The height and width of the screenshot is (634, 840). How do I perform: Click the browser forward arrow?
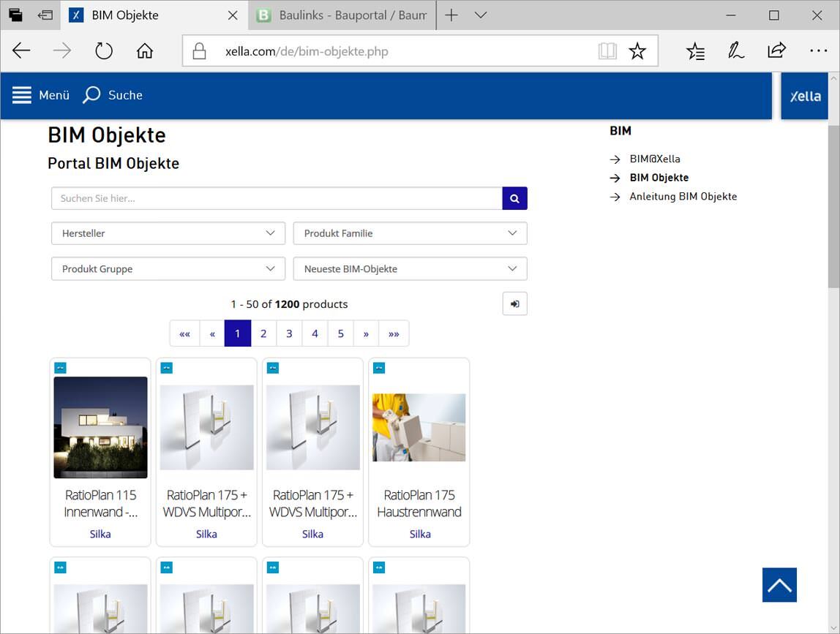62,51
